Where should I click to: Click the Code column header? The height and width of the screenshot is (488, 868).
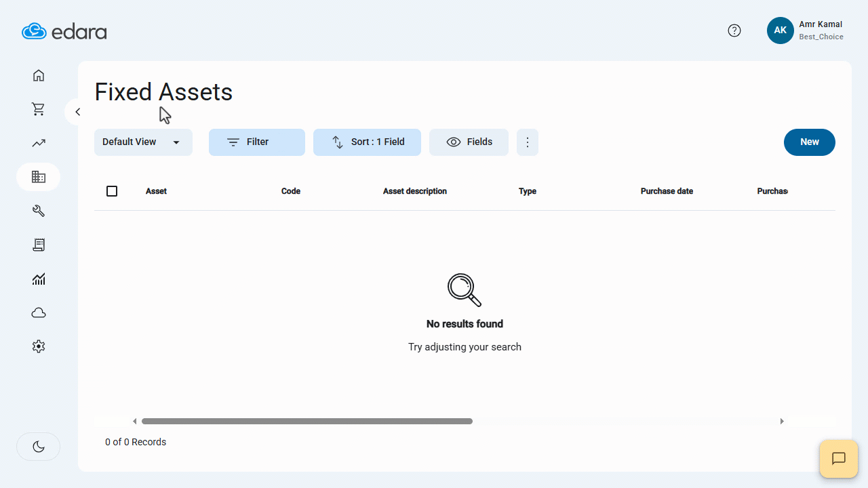pos(291,191)
